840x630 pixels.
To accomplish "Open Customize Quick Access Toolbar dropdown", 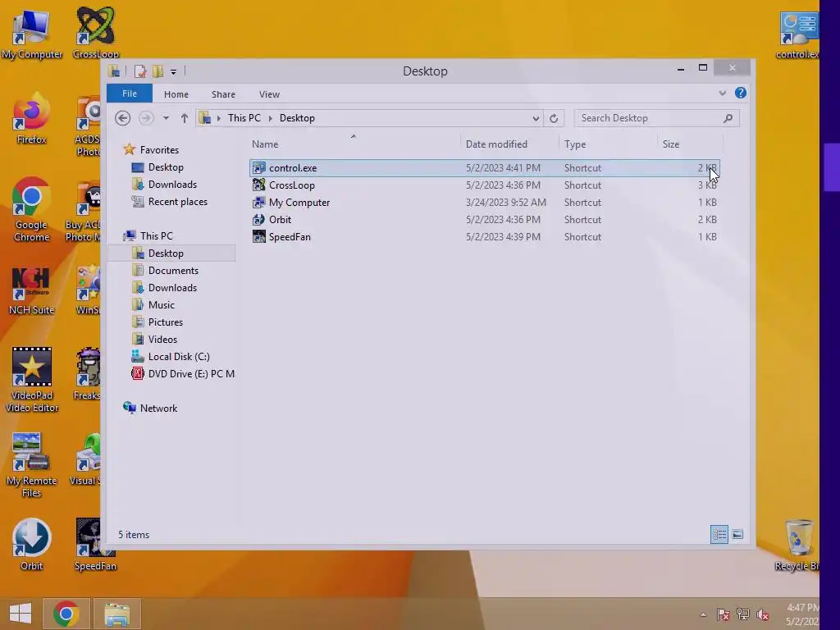I will point(173,71).
